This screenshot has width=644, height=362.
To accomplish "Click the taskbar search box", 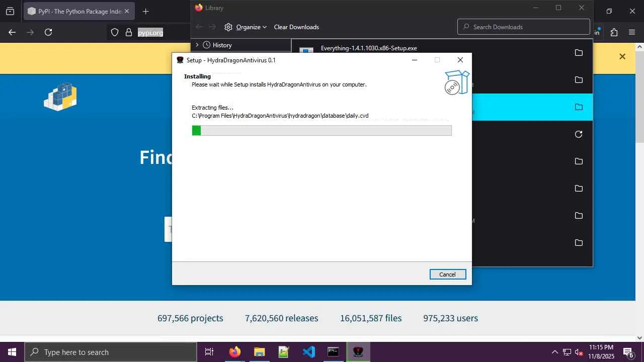I will [111, 352].
